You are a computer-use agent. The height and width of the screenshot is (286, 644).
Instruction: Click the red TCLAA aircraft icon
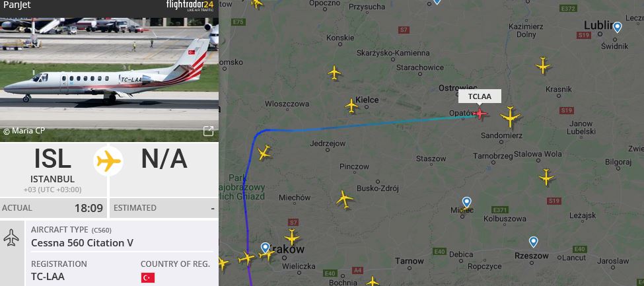(x=480, y=113)
